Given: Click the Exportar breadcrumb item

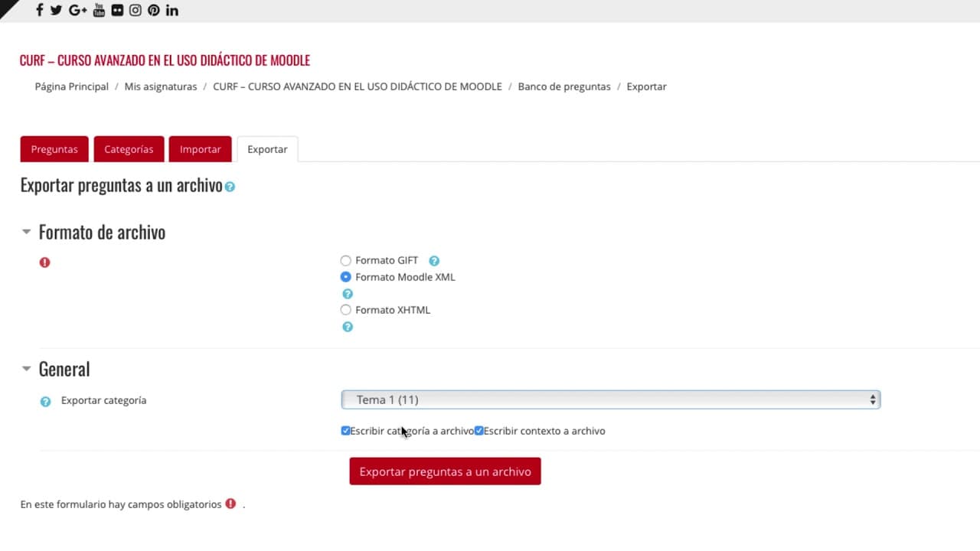Looking at the screenshot, I should tap(647, 86).
